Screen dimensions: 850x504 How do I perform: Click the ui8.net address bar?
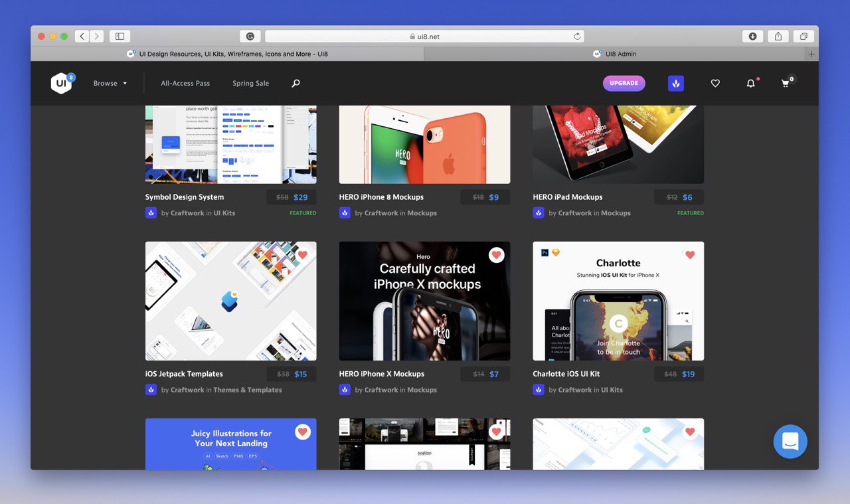(x=424, y=37)
